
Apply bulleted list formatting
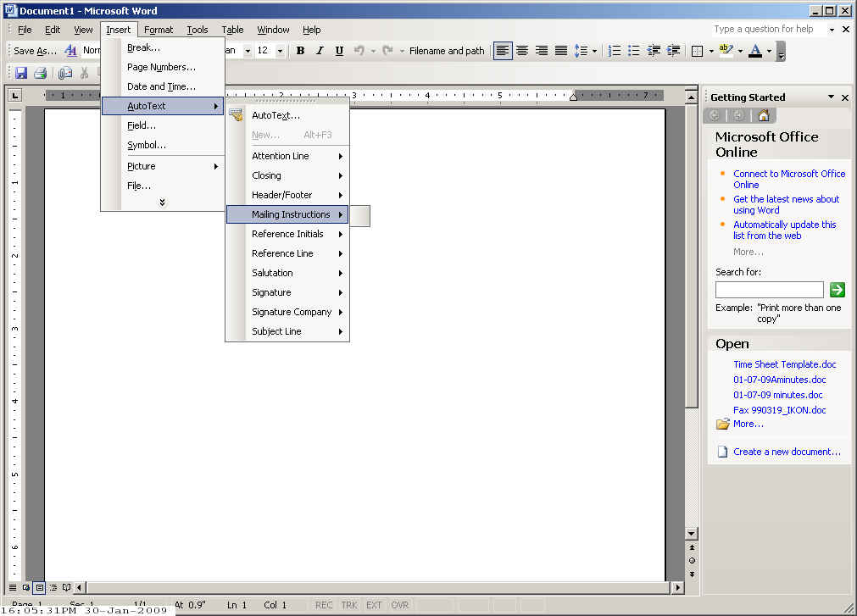click(x=634, y=51)
